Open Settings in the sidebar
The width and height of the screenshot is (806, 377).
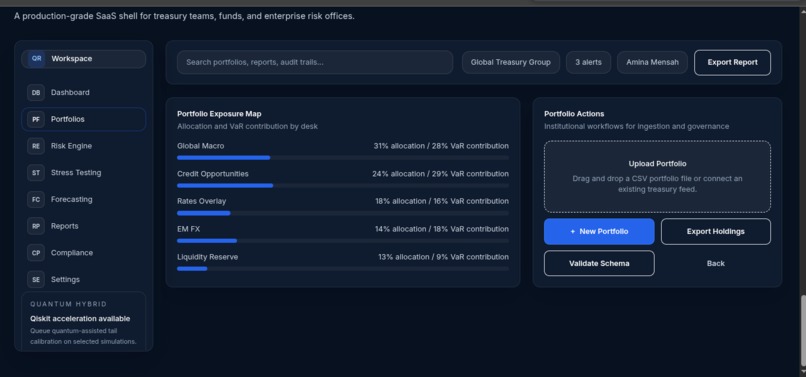pyautogui.click(x=83, y=280)
